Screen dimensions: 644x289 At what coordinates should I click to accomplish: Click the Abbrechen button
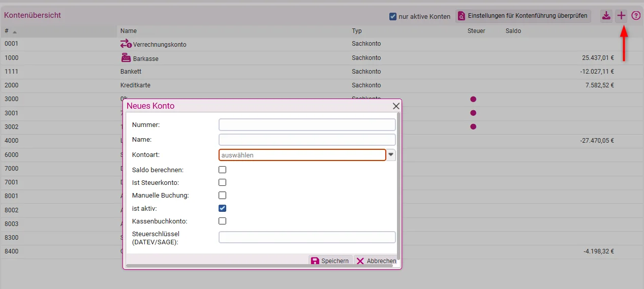coord(376,261)
